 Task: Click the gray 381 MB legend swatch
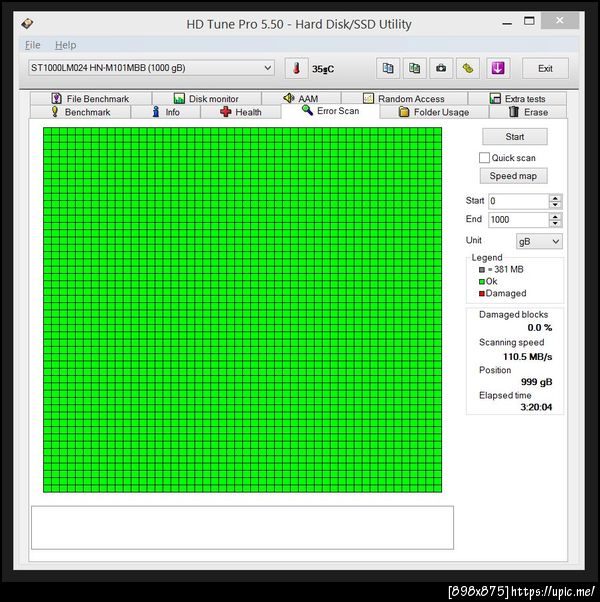coord(482,270)
